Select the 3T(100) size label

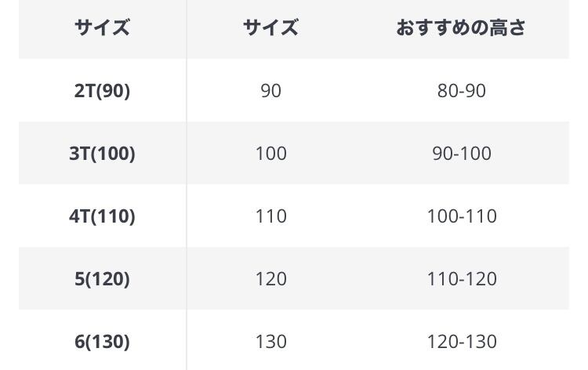click(102, 154)
